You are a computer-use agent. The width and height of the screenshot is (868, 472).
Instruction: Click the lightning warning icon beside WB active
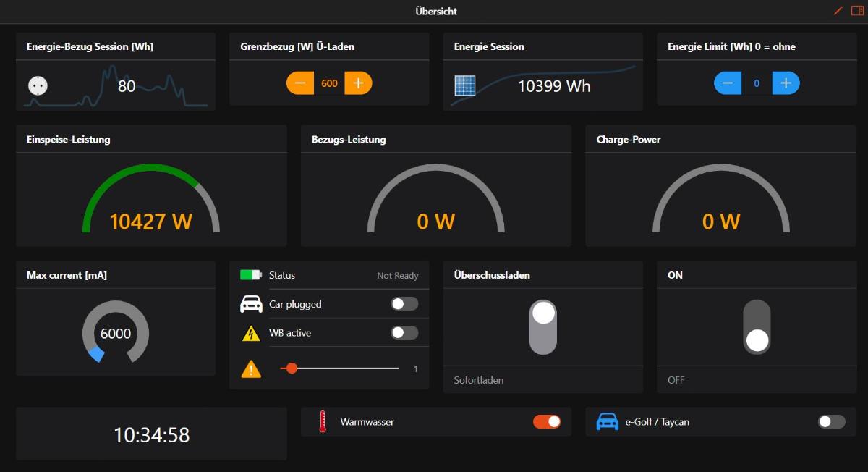(251, 333)
